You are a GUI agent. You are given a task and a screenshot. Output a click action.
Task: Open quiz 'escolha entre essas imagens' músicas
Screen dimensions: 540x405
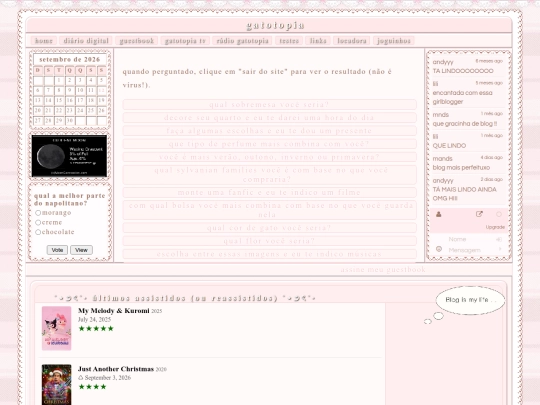[x=270, y=254]
